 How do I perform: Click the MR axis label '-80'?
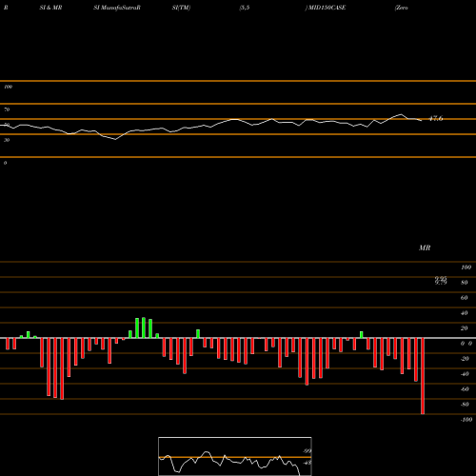point(465,405)
